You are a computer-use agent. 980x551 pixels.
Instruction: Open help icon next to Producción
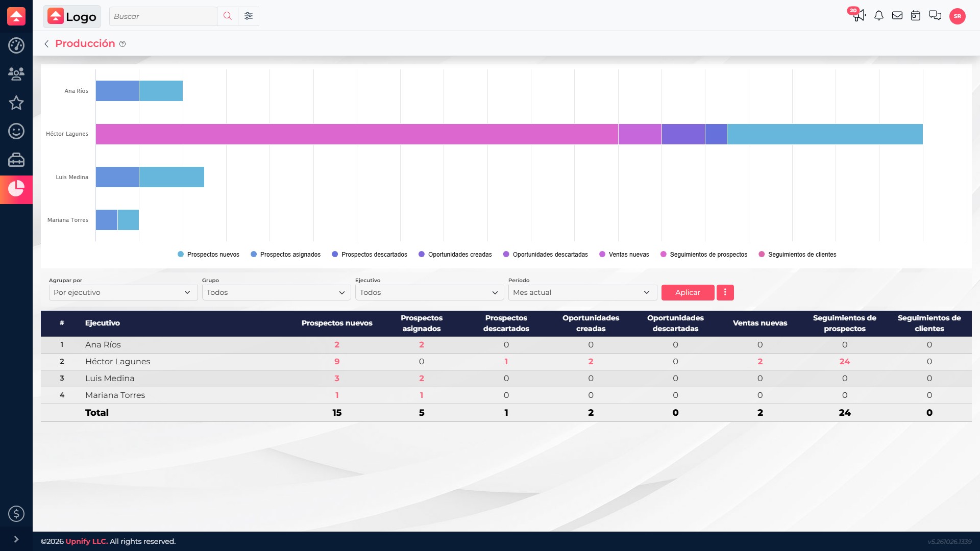(x=122, y=44)
